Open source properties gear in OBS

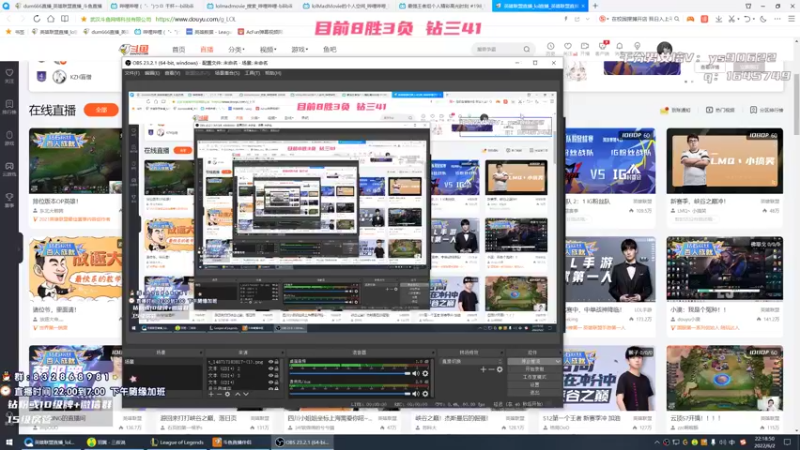(x=228, y=394)
